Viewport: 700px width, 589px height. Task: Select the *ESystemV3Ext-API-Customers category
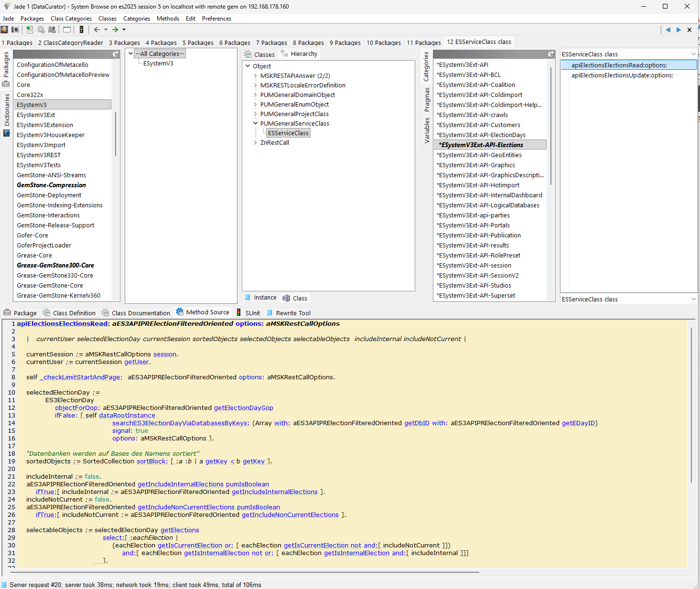pos(478,125)
